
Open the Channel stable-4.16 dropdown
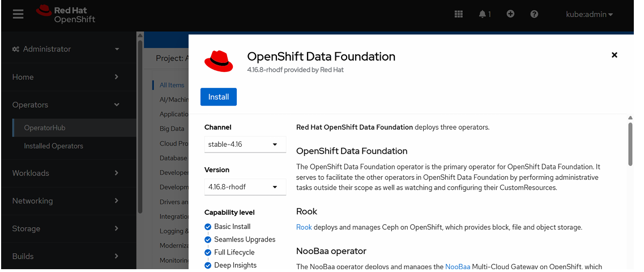click(x=245, y=144)
